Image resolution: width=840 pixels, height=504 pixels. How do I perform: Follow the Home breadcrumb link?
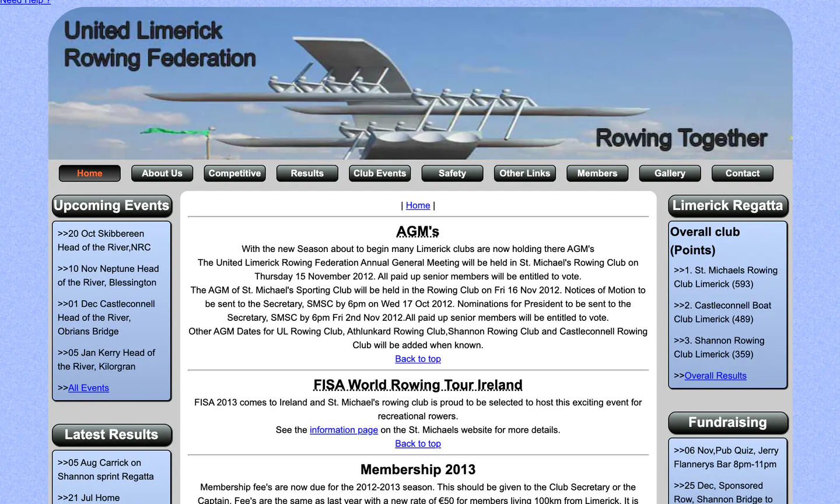tap(418, 205)
